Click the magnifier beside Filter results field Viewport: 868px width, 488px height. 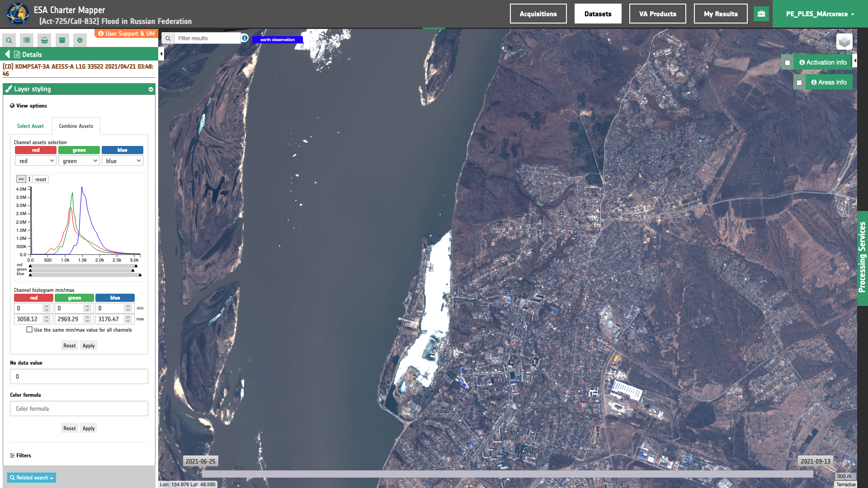click(168, 38)
